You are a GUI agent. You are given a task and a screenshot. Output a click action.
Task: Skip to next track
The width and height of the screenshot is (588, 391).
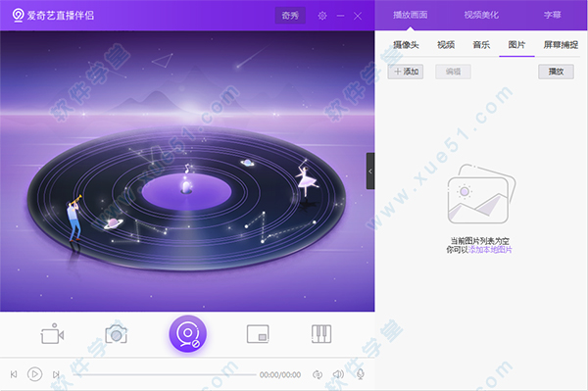point(56,374)
